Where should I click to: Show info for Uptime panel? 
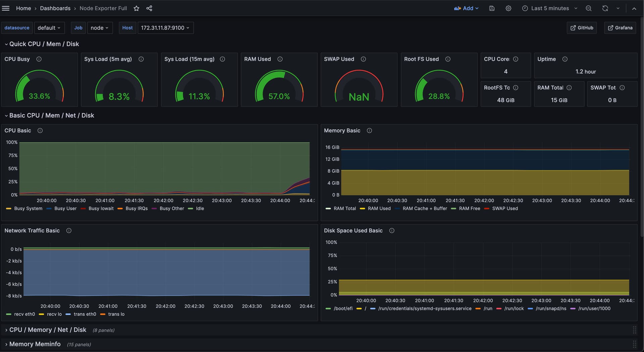point(565,59)
